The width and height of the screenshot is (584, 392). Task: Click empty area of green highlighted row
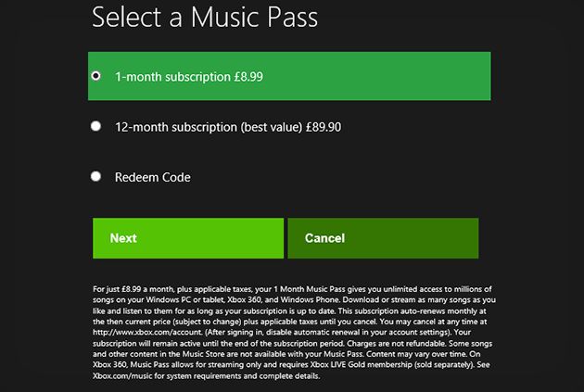tap(376, 76)
